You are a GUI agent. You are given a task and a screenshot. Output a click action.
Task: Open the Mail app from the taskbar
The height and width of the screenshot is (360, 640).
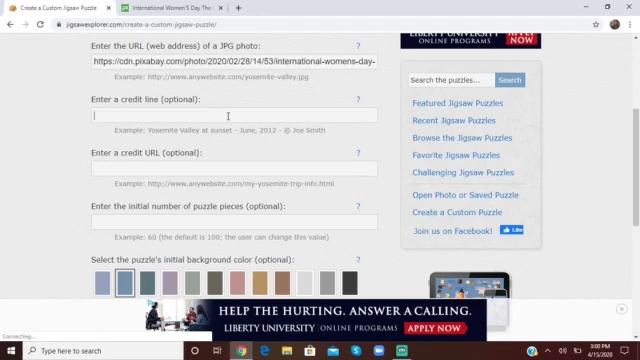click(x=333, y=351)
